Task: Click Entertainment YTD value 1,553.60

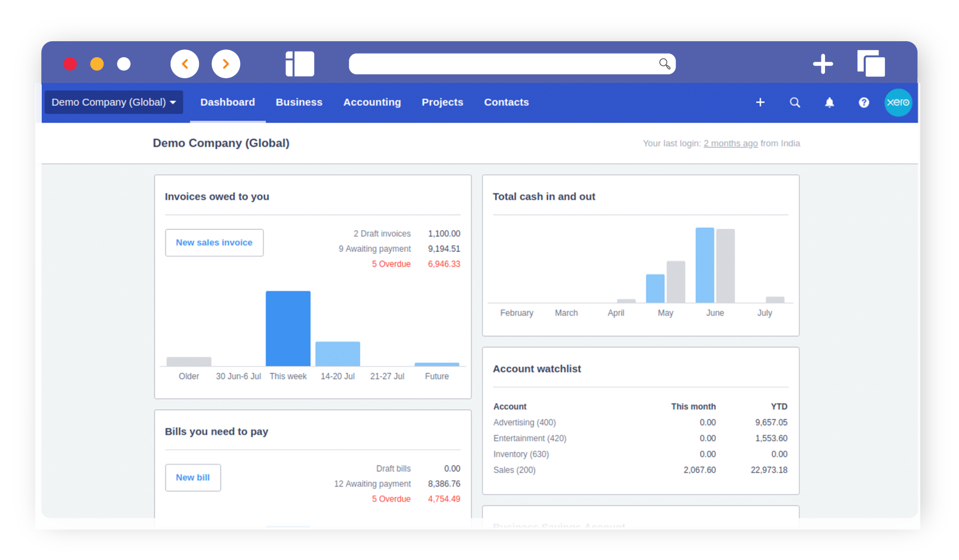Action: click(771, 438)
